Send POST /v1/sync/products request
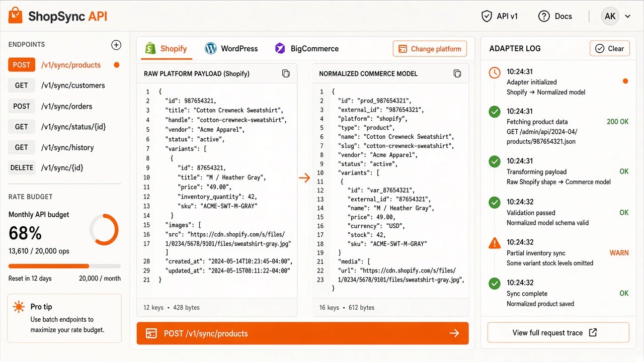 click(302, 333)
